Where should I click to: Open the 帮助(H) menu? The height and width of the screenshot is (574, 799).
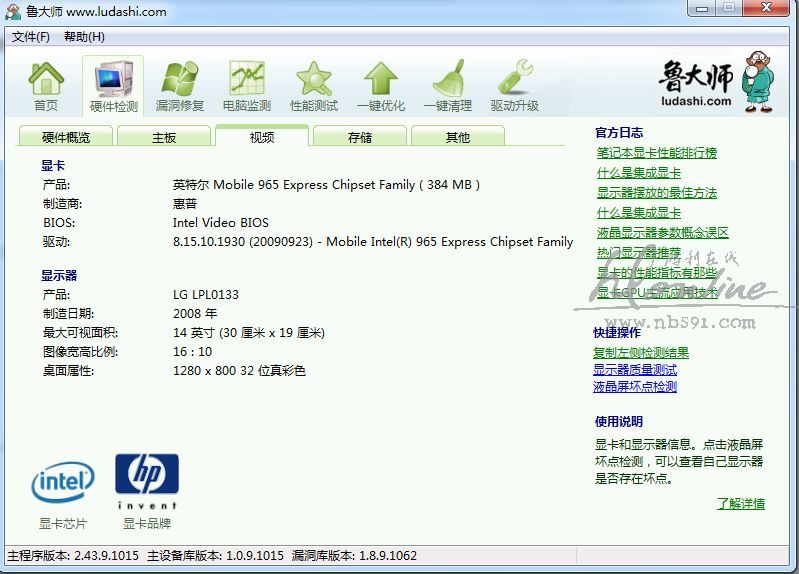pyautogui.click(x=84, y=37)
